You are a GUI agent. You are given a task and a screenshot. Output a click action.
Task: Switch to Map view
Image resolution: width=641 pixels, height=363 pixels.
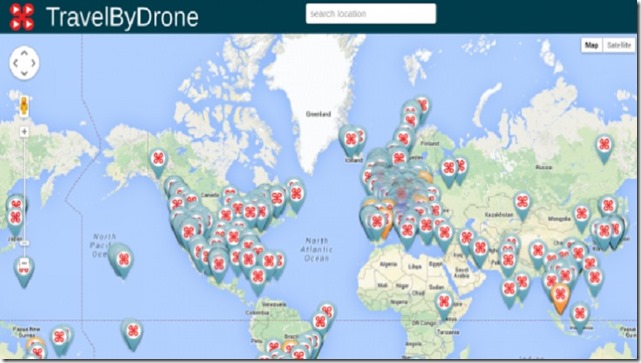(592, 45)
